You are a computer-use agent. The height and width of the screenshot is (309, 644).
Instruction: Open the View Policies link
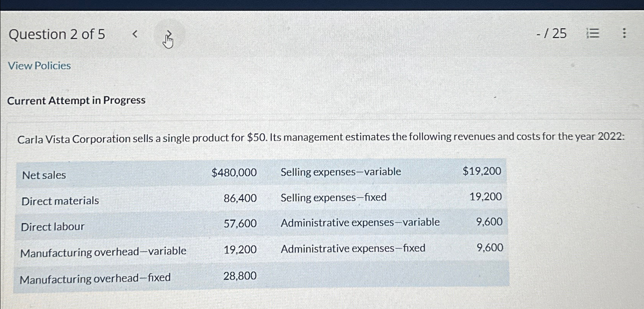(x=39, y=66)
